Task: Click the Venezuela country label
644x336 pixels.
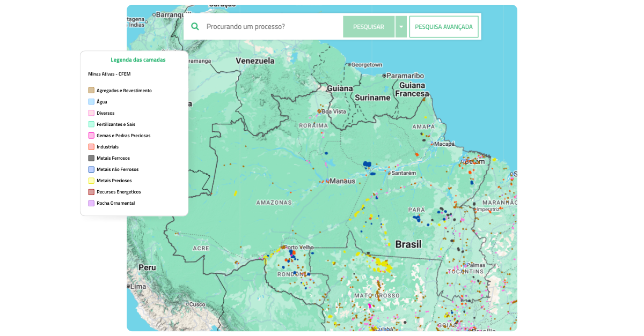Action: pos(255,61)
